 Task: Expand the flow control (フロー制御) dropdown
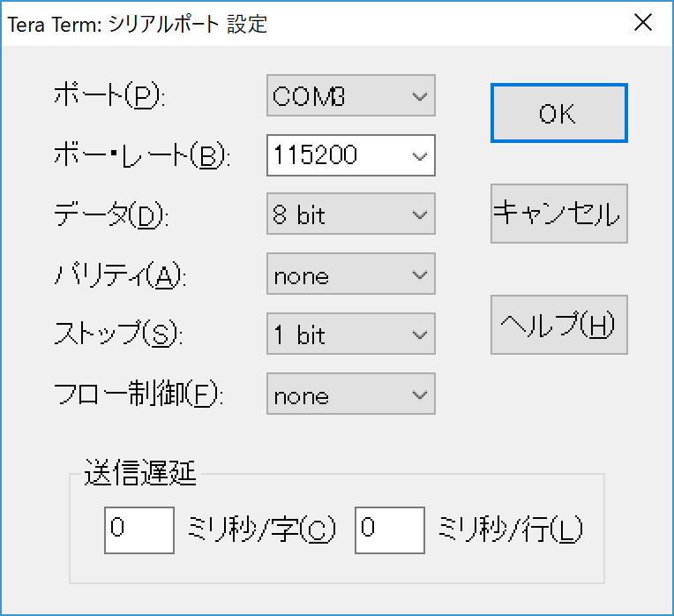click(350, 394)
